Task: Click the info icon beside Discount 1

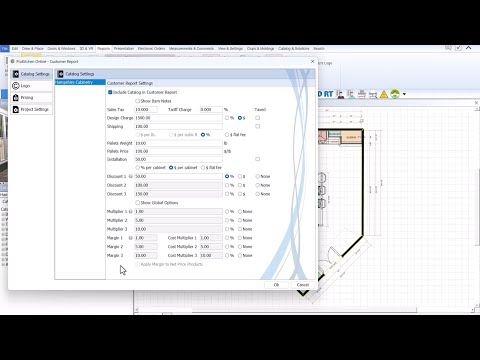Action: pyautogui.click(x=130, y=176)
